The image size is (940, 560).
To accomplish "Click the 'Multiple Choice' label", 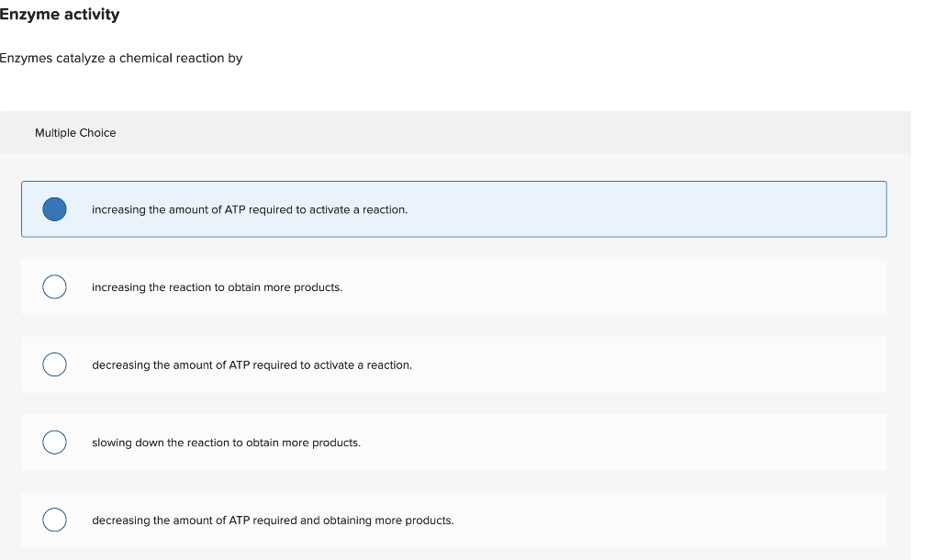I will pos(75,133).
